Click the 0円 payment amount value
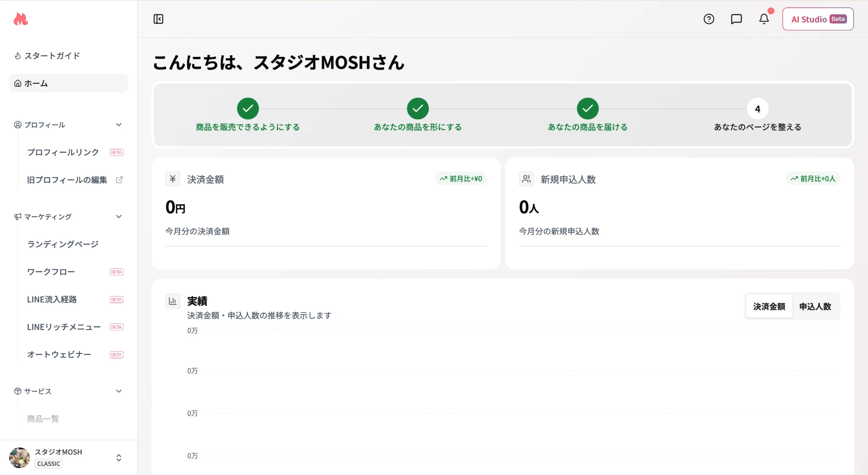The height and width of the screenshot is (475, 868). click(175, 207)
